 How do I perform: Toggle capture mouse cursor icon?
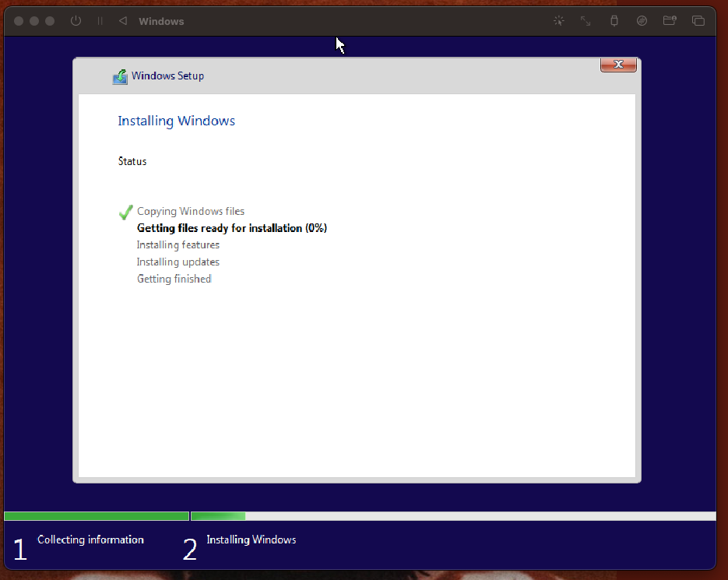pyautogui.click(x=559, y=21)
